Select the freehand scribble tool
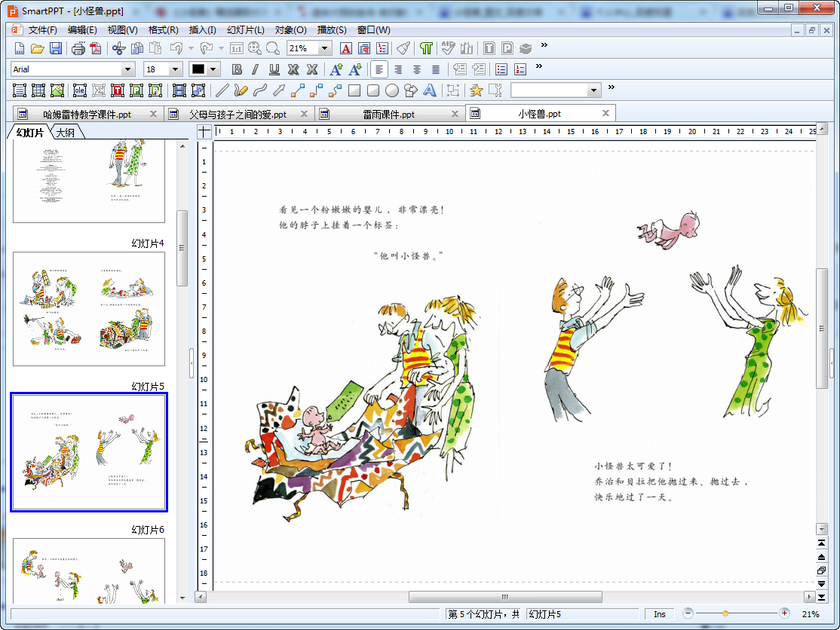840x630 pixels. [241, 90]
